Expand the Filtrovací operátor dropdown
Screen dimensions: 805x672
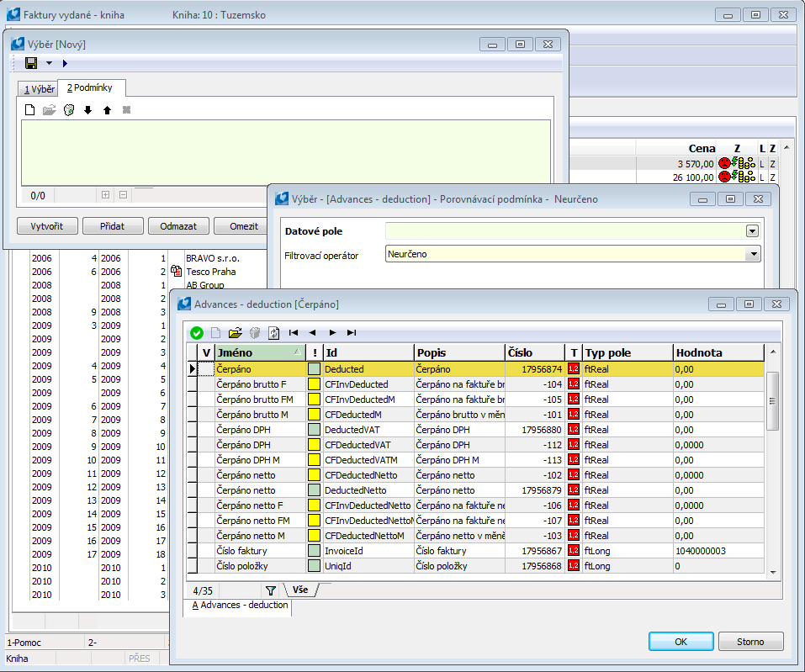coord(754,254)
